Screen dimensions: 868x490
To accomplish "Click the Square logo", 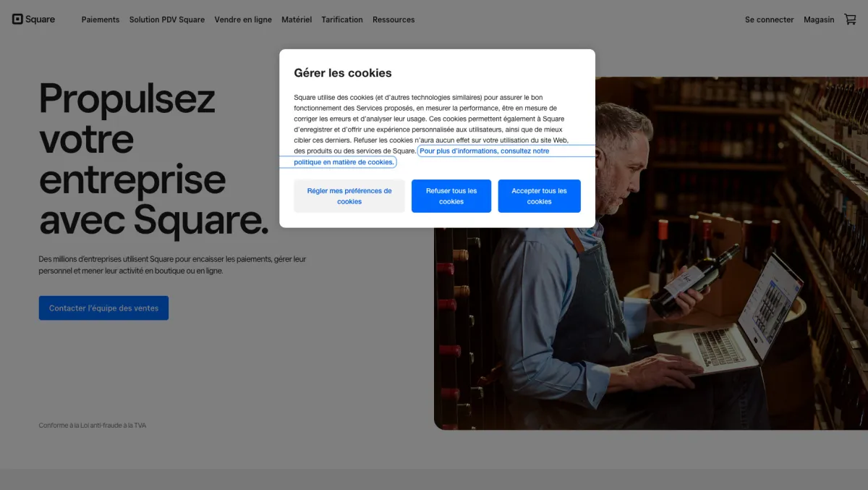I will [33, 20].
